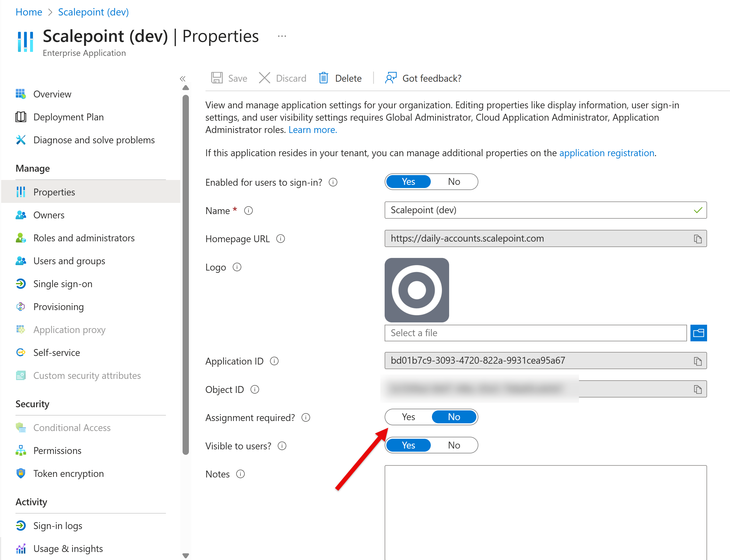Set Assignment required to Yes
This screenshot has height=560, width=730.
pos(408,417)
